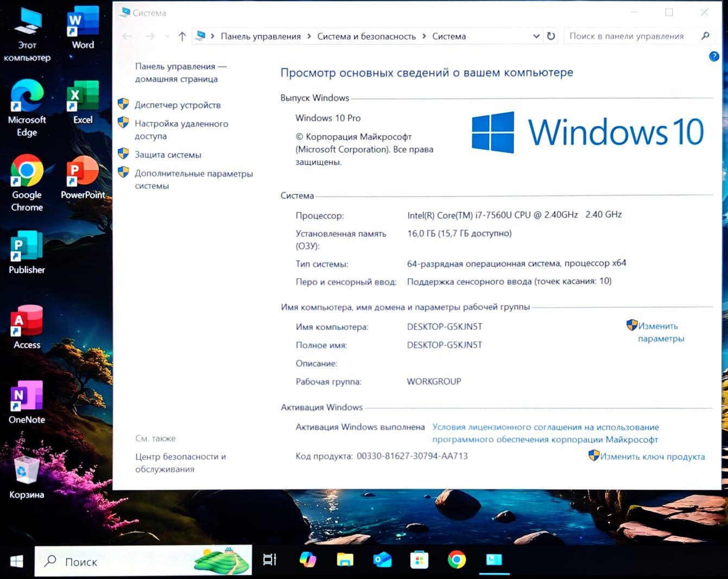728x579 pixels.
Task: Click the Windows 10 logo image
Action: coord(588,132)
